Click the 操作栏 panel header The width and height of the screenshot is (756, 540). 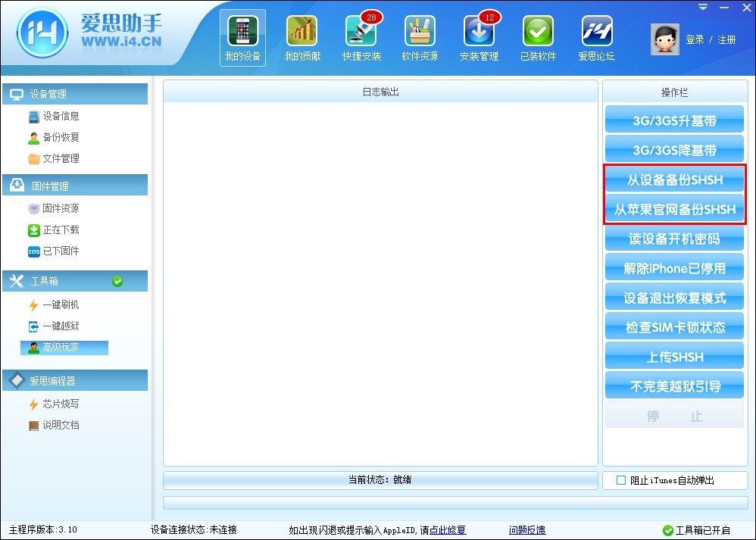674,92
